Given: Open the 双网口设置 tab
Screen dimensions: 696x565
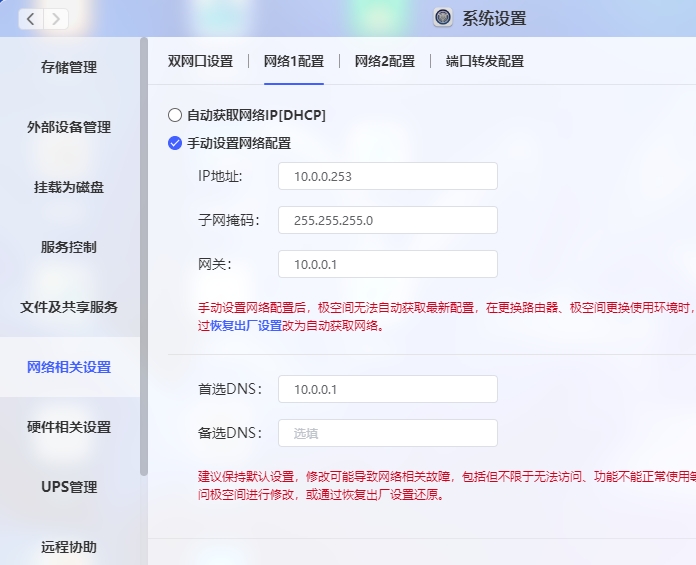Looking at the screenshot, I should 200,61.
